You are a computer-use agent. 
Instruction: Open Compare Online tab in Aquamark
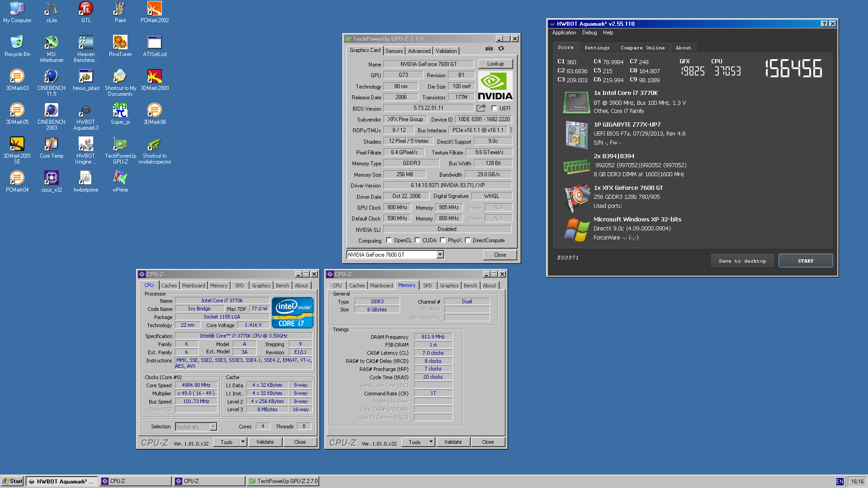642,48
